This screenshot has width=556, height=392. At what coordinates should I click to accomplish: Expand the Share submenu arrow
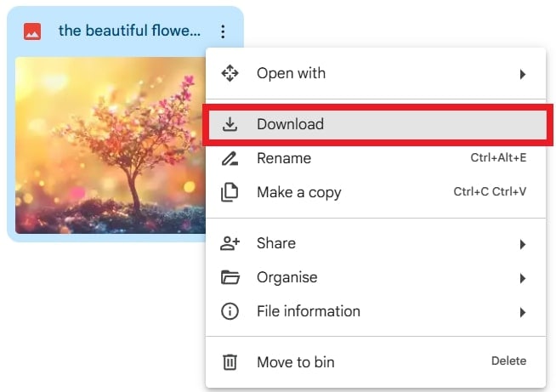pyautogui.click(x=523, y=245)
